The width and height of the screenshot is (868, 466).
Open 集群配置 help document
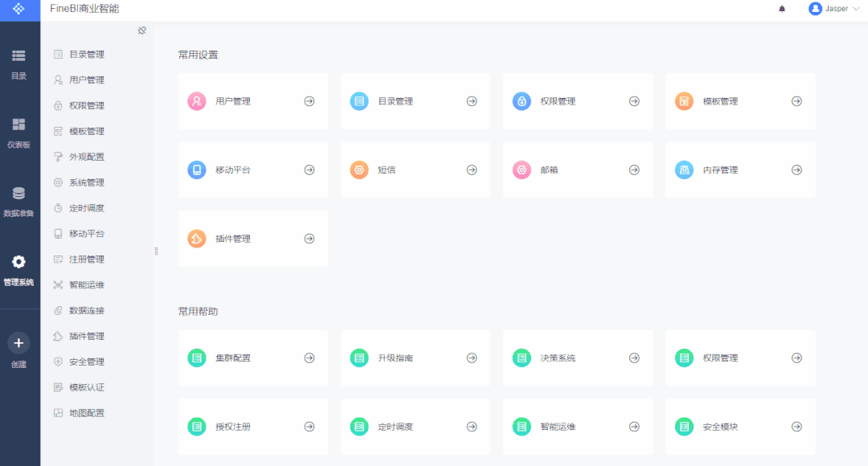coord(252,358)
